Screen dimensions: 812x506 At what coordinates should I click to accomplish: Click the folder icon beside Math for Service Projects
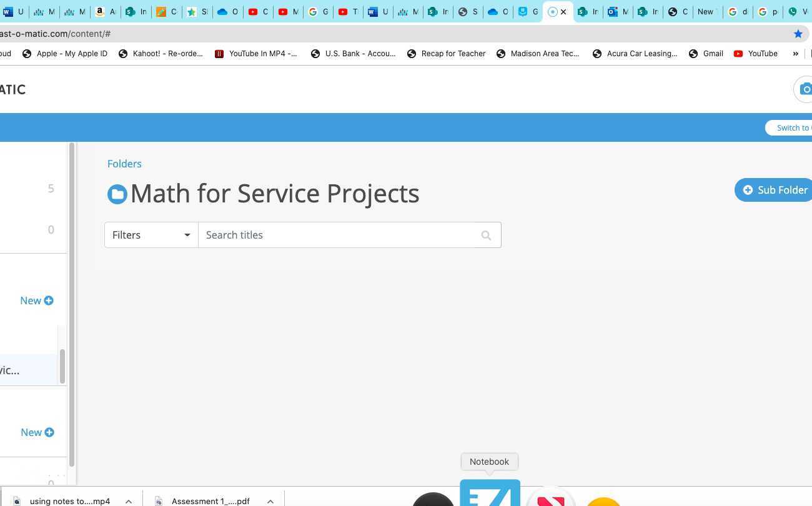coord(117,194)
